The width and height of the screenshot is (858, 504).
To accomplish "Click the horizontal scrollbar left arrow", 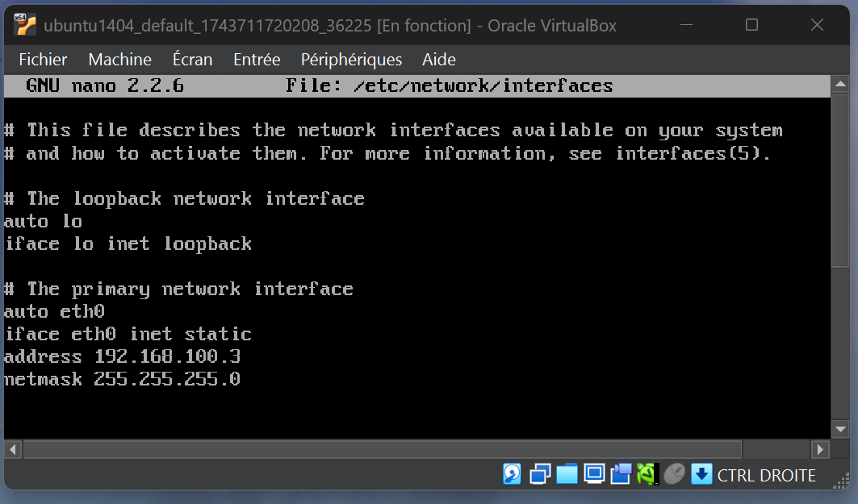I will [x=13, y=449].
